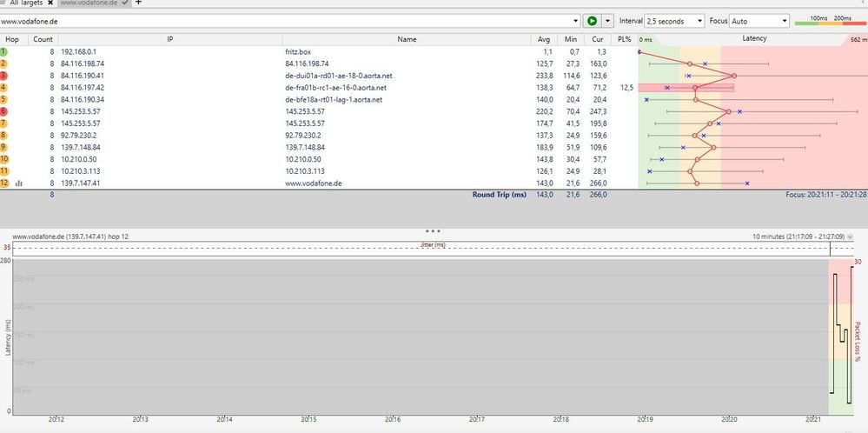868x433 pixels.
Task: Toggle the timeline graph icon on hop 12
Action: coord(19,183)
